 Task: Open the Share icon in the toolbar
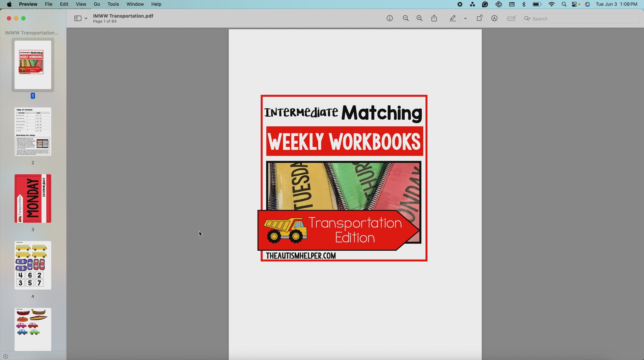[x=434, y=18]
